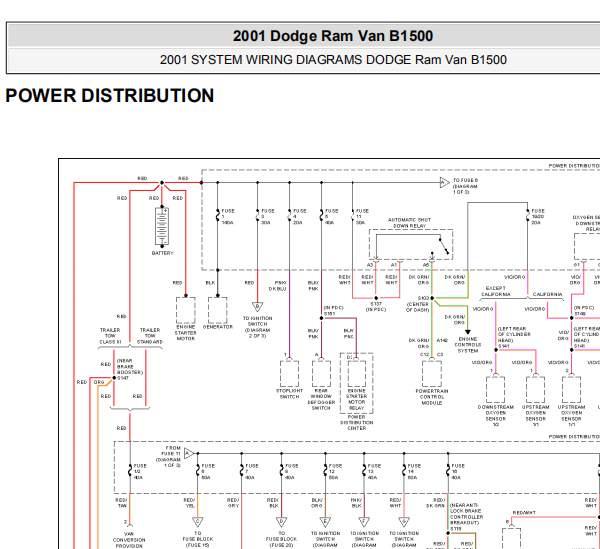Screen dimensions: 600x549
Task: Click connector triangle D above TO FUSE BLOCK (FUSE 20)
Action: tap(281, 521)
